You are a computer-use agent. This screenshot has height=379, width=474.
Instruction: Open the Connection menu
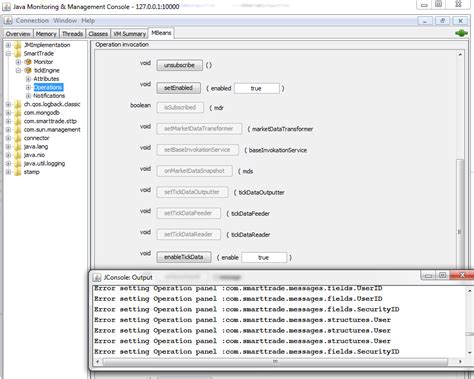click(32, 21)
